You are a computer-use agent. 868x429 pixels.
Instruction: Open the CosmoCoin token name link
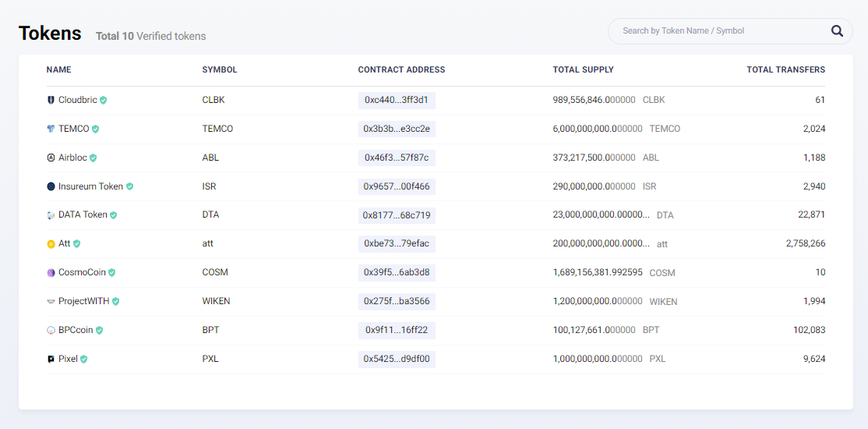pyautogui.click(x=82, y=272)
